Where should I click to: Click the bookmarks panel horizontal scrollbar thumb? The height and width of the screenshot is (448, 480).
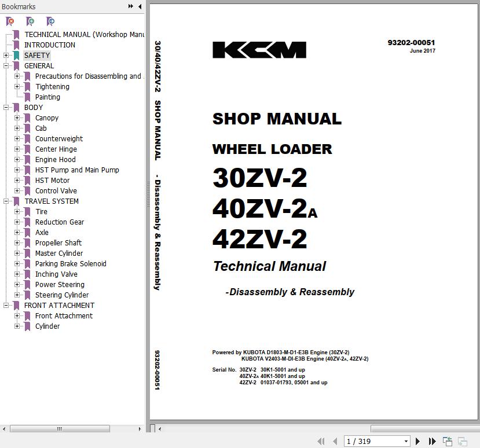(x=60, y=429)
